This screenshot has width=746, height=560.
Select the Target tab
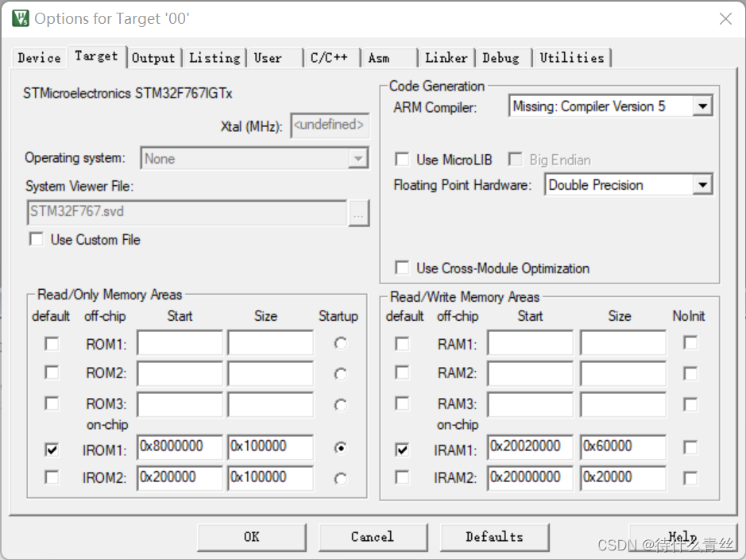click(97, 56)
